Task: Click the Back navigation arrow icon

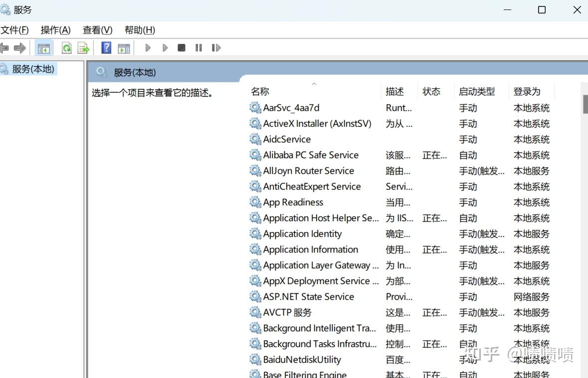Action: [x=6, y=47]
